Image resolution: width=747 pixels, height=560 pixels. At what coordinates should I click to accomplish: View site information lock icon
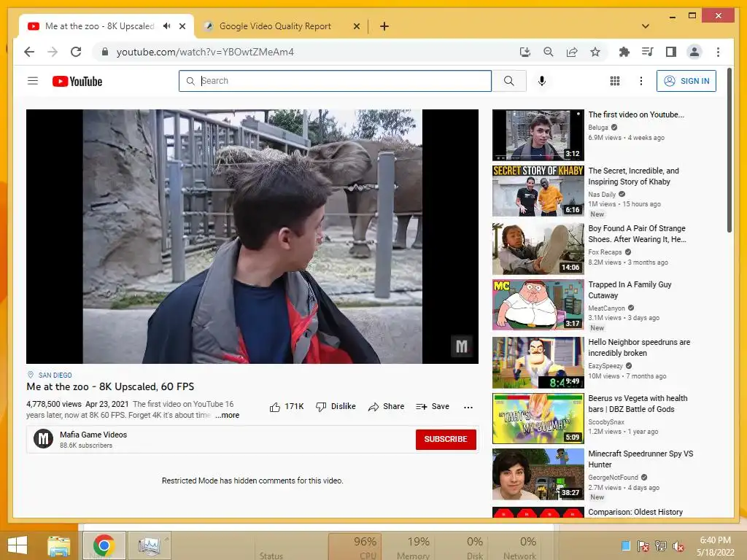tap(105, 52)
